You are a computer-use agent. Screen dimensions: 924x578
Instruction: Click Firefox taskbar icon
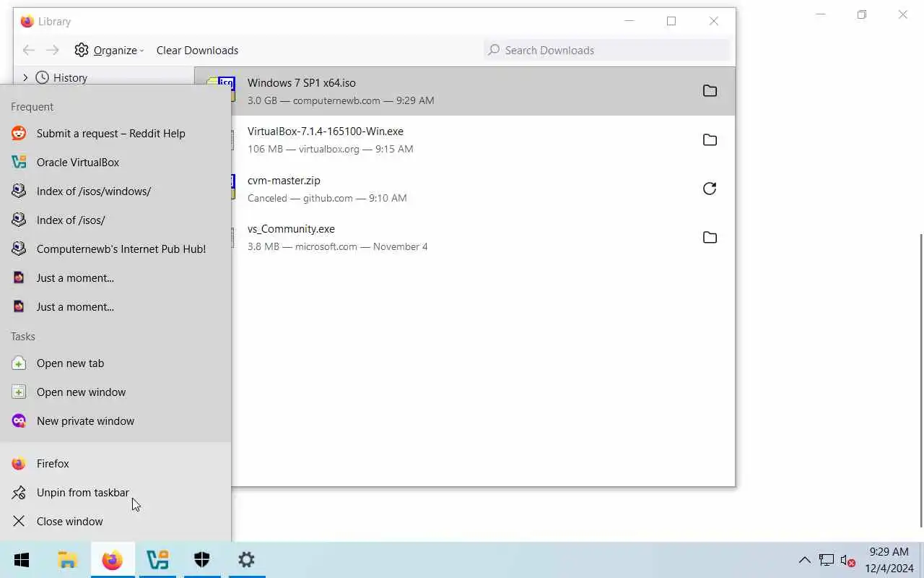pyautogui.click(x=113, y=560)
